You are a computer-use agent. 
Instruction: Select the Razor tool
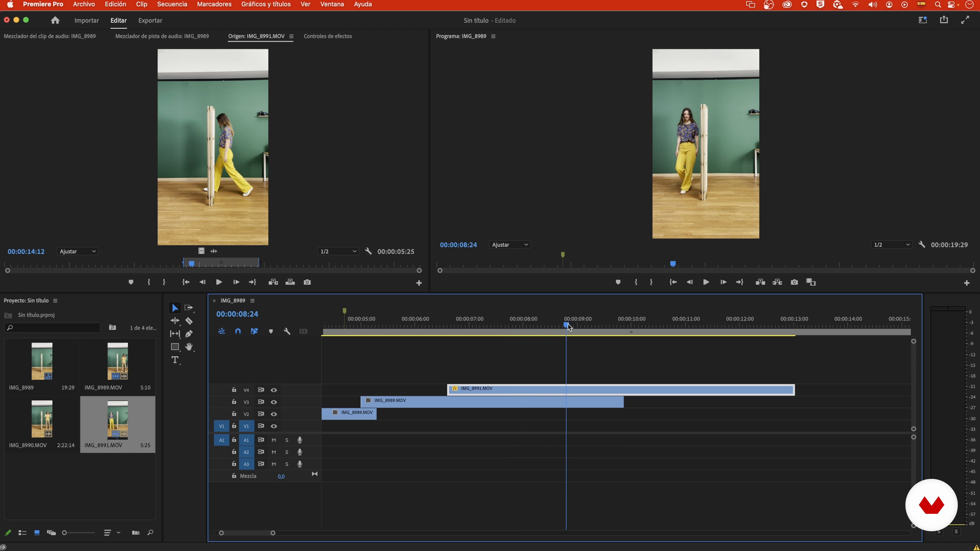189,321
